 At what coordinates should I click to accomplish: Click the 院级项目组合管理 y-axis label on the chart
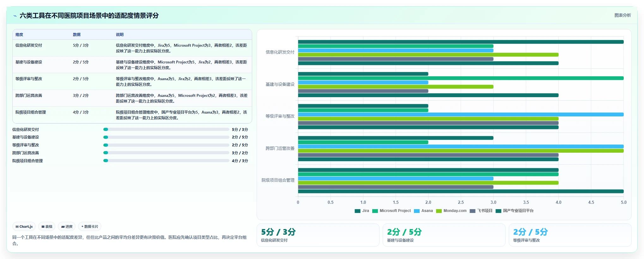coord(278,180)
